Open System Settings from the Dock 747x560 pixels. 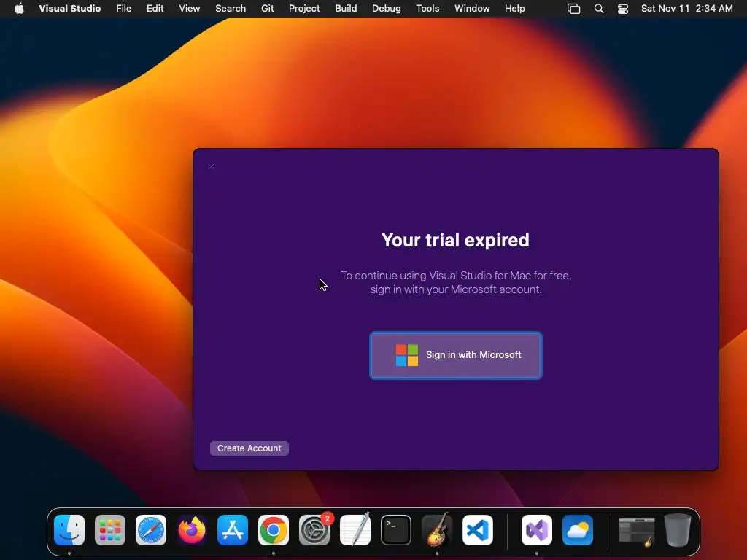point(314,530)
